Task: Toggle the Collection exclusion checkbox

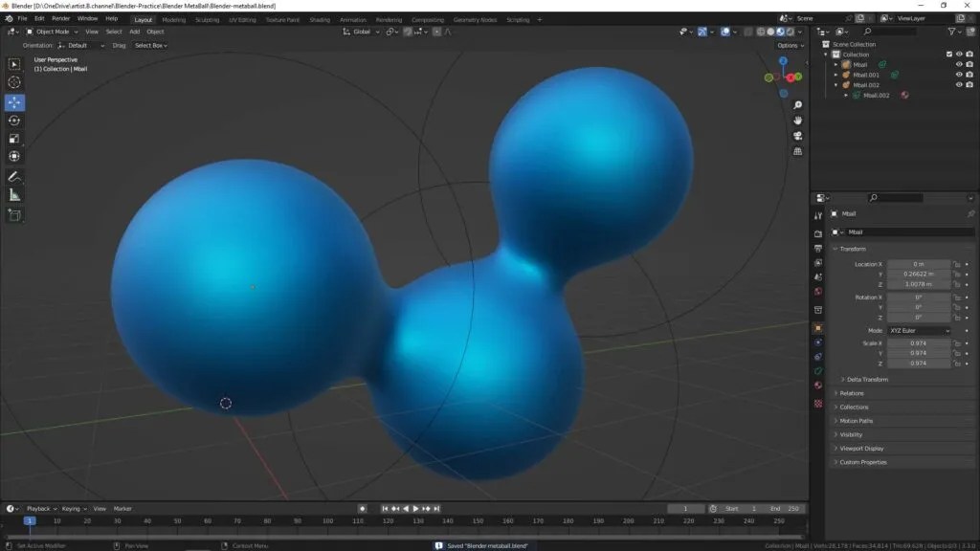Action: 949,54
